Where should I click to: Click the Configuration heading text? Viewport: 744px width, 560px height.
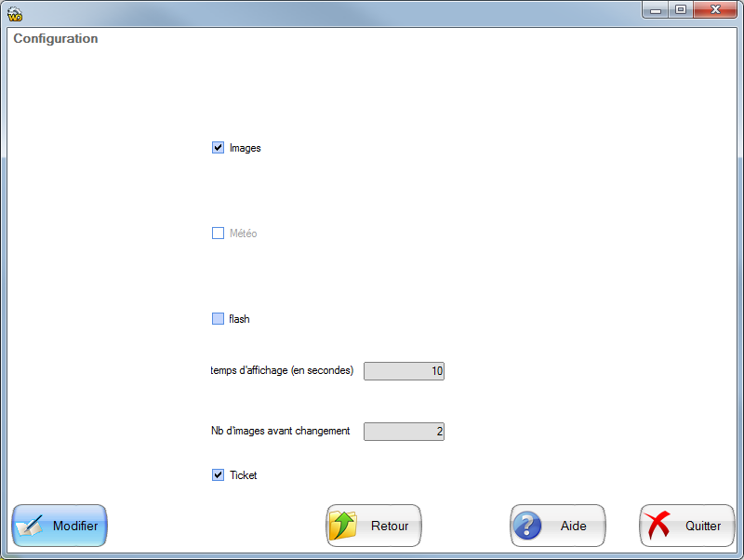[x=56, y=39]
